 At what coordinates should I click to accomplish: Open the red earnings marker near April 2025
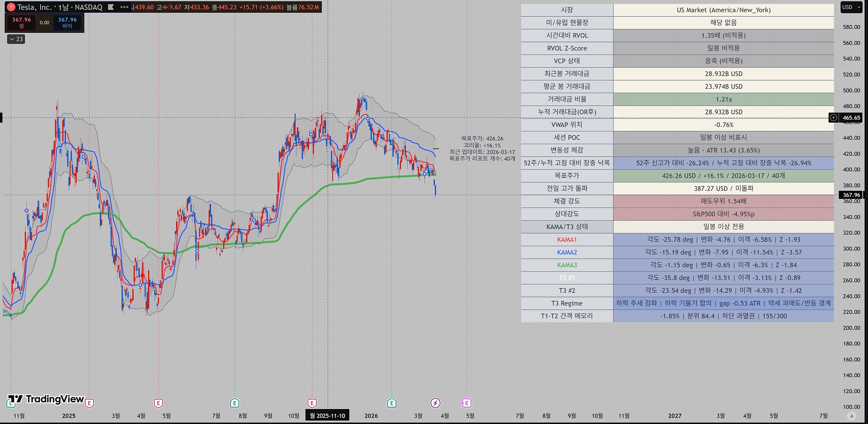coord(158,403)
